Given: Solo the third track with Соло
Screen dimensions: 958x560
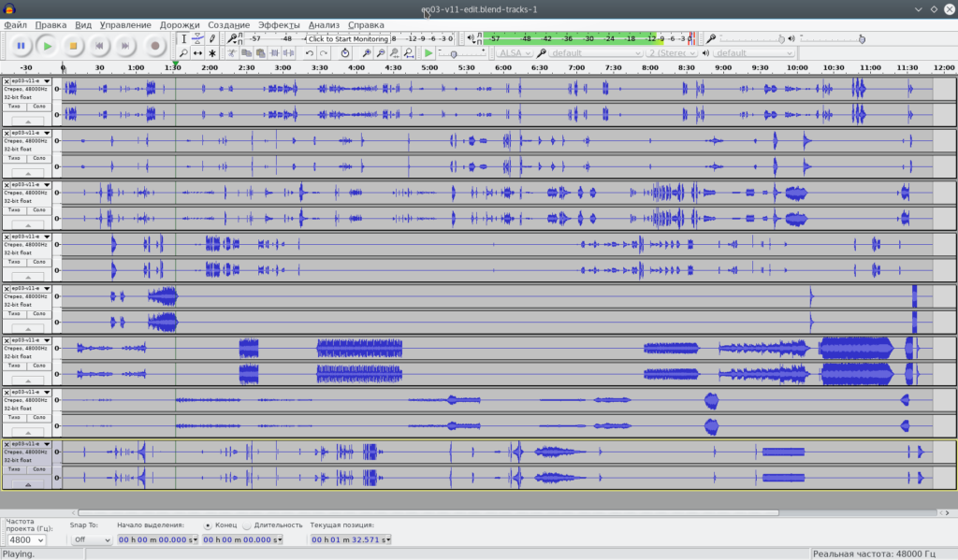Looking at the screenshot, I should click(39, 210).
